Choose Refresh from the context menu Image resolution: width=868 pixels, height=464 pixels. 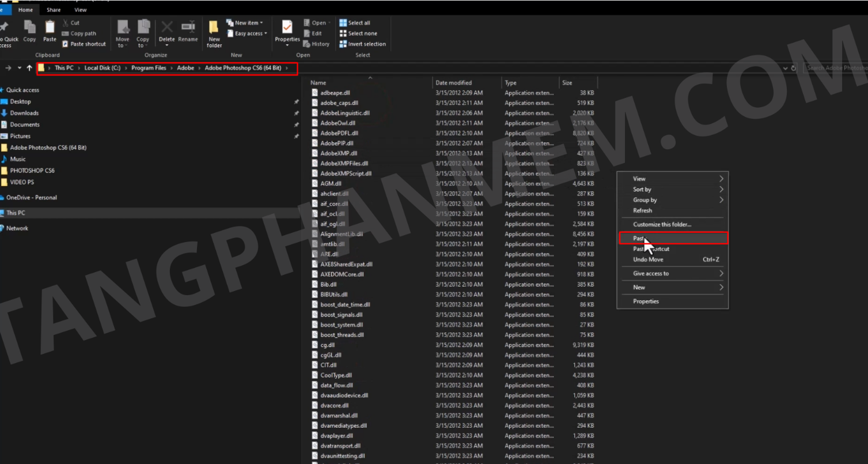pos(643,210)
